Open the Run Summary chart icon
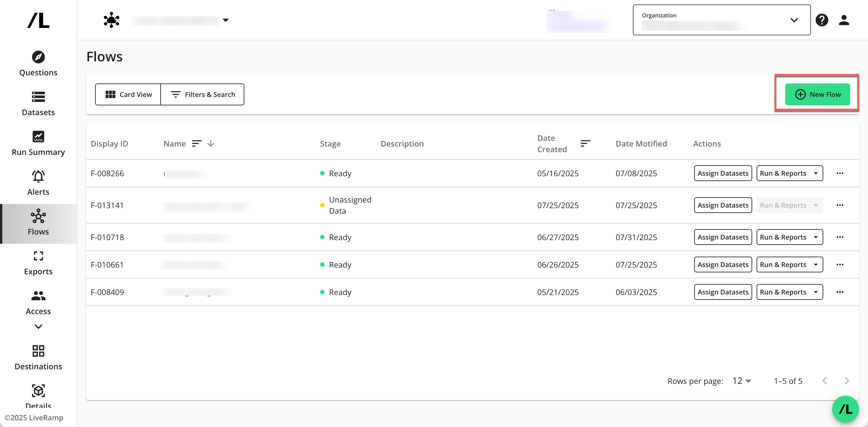868x427 pixels. click(x=38, y=137)
